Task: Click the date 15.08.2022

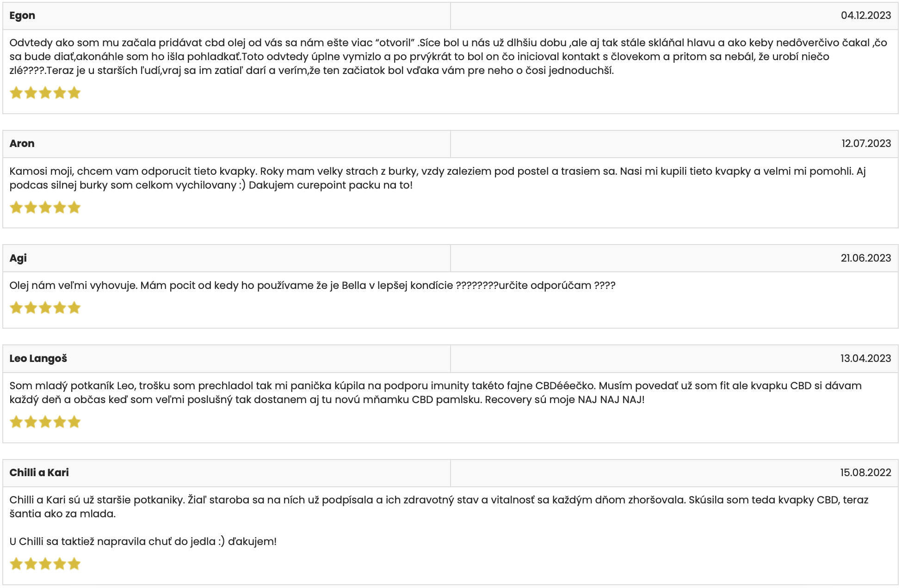Action: tap(866, 472)
